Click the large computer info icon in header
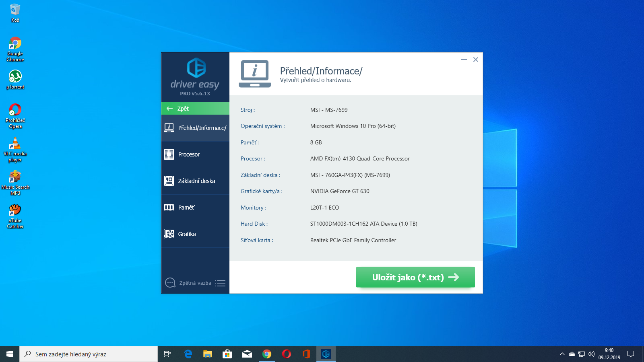 255,74
